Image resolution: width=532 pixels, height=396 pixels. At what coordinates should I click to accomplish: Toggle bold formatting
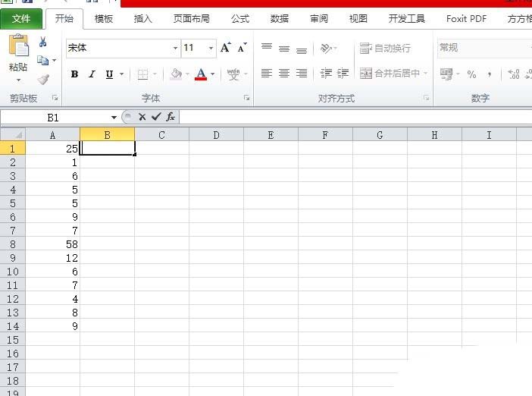(74, 74)
